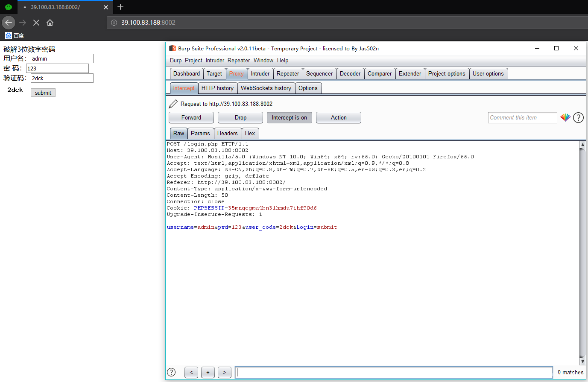Viewport: 588px width, 382px height.
Task: Click the browser back arrow
Action: (9, 23)
